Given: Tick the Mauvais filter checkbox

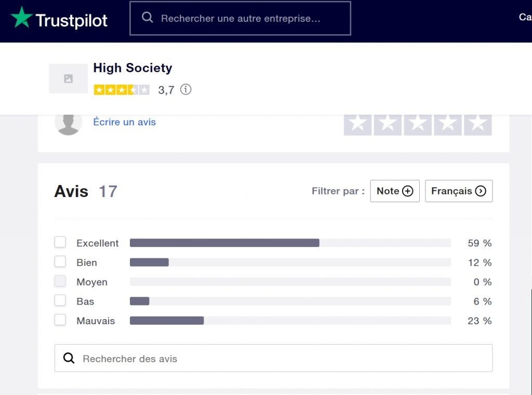Looking at the screenshot, I should (60, 320).
